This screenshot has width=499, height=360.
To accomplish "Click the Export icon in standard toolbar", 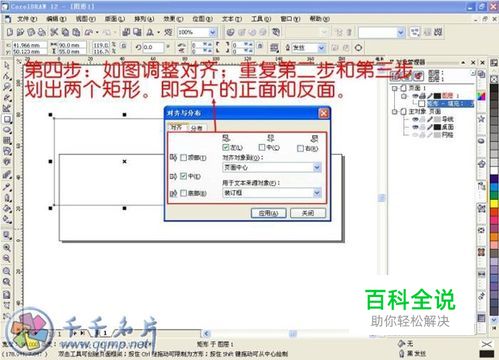I will (x=137, y=32).
